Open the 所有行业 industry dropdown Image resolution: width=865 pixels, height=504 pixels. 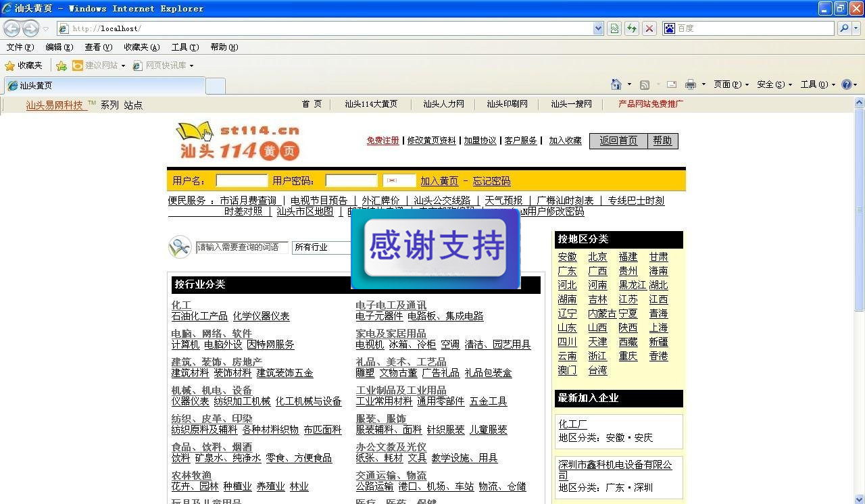pyautogui.click(x=322, y=247)
